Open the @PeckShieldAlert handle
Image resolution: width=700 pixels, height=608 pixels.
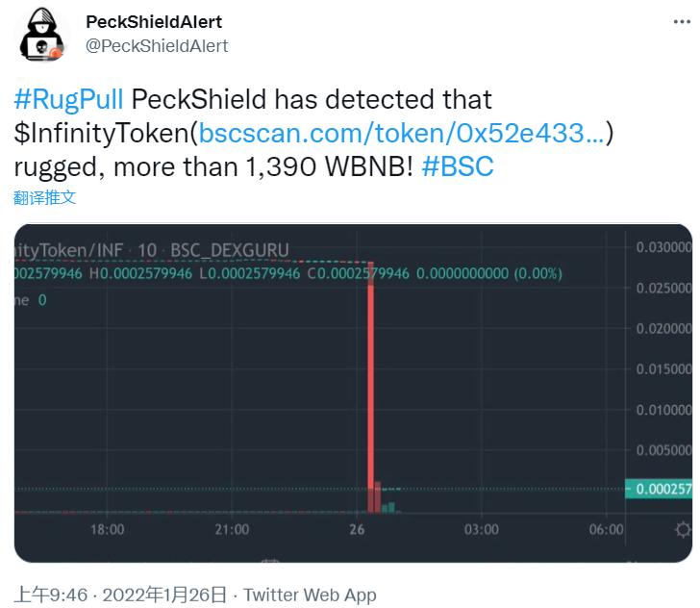click(x=157, y=45)
